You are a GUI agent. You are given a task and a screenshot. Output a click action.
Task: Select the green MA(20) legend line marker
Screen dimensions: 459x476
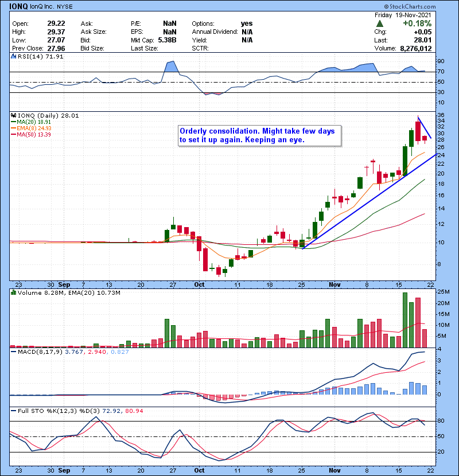13,122
